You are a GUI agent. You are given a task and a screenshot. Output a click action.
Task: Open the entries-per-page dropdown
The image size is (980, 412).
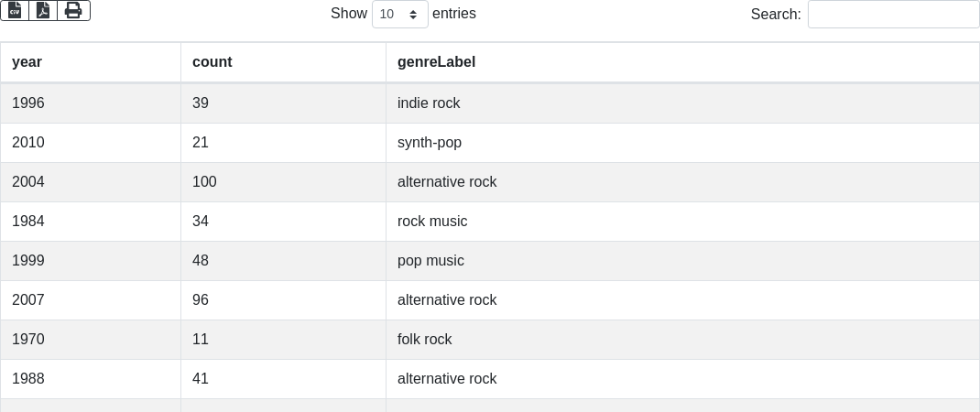[x=399, y=15]
